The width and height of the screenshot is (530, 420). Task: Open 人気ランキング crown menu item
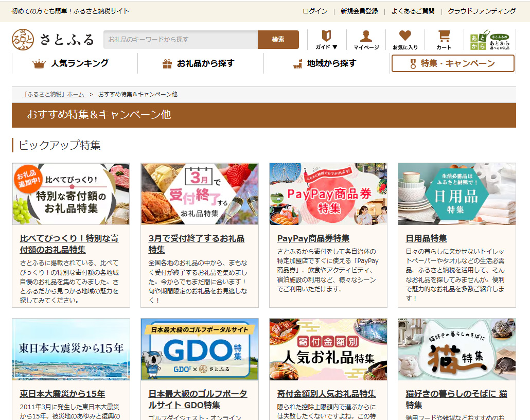[x=71, y=63]
